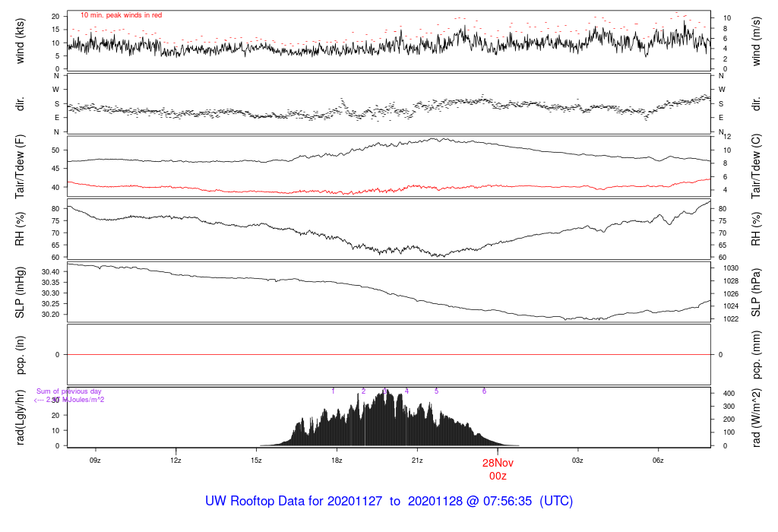
Task: Click the "rad (W/m^2)" axis label
Action: point(756,417)
